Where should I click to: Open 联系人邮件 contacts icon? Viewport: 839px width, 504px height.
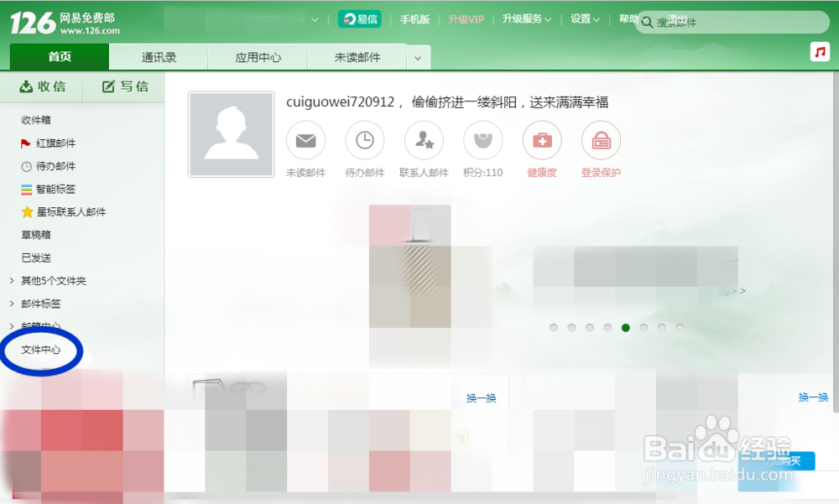coord(424,140)
